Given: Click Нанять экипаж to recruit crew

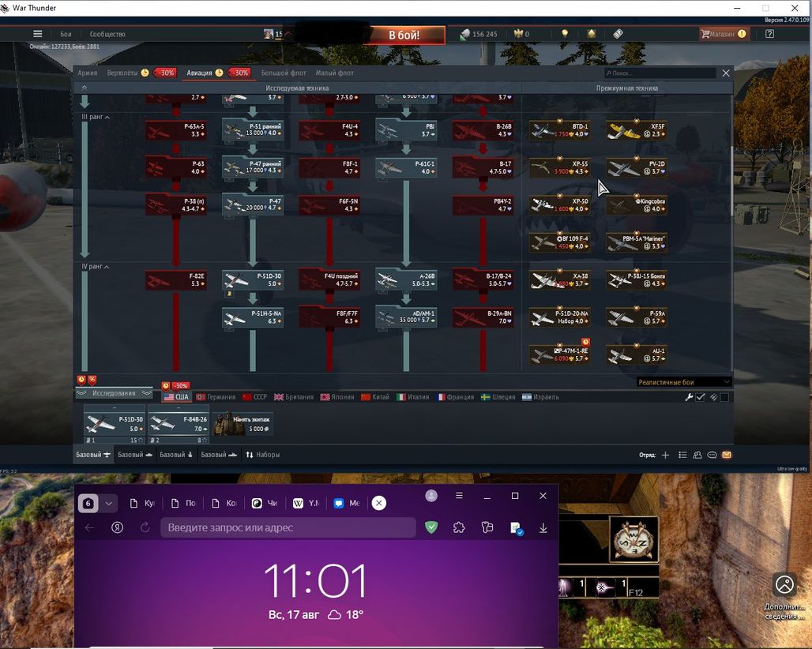Looking at the screenshot, I should click(x=242, y=423).
